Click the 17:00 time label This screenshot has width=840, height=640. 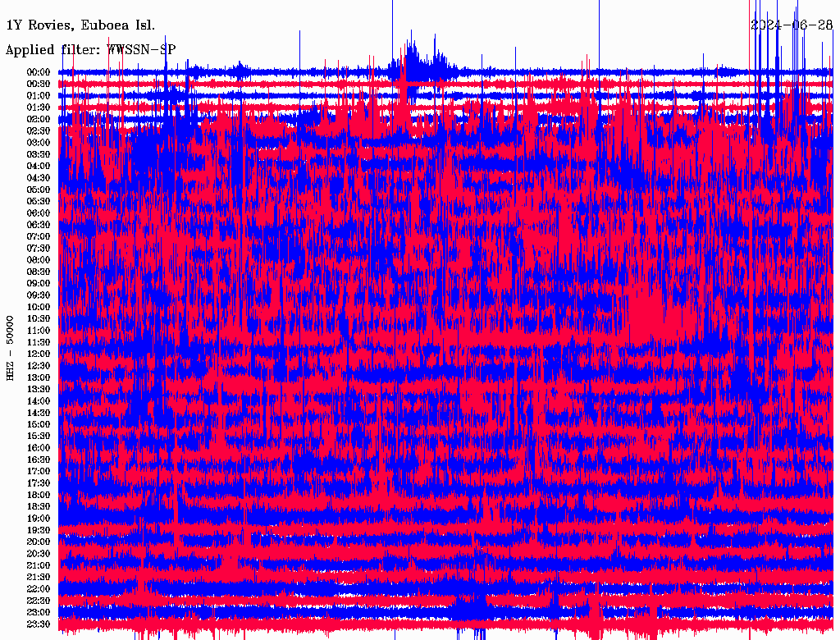(39, 471)
